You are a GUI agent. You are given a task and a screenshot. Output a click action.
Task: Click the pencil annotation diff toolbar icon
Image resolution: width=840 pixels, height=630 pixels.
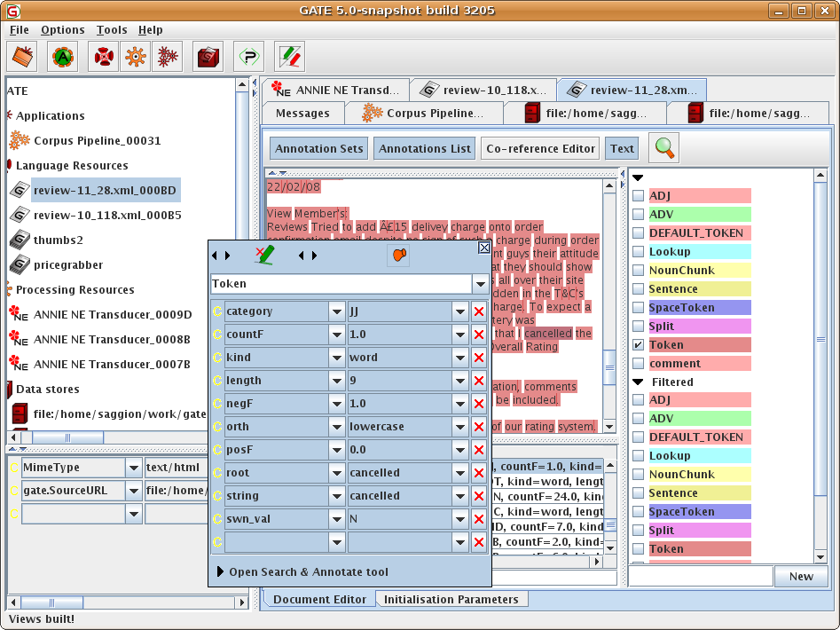pyautogui.click(x=290, y=56)
